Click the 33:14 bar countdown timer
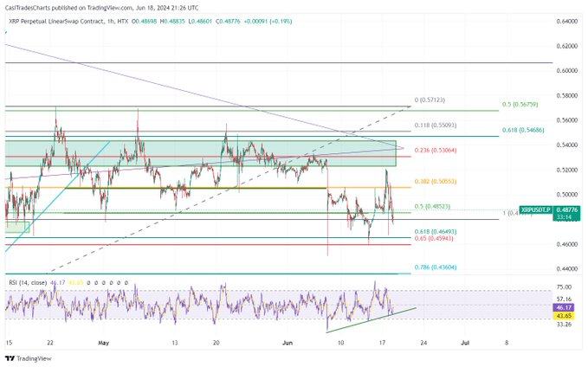The width and height of the screenshot is (588, 367). (564, 217)
